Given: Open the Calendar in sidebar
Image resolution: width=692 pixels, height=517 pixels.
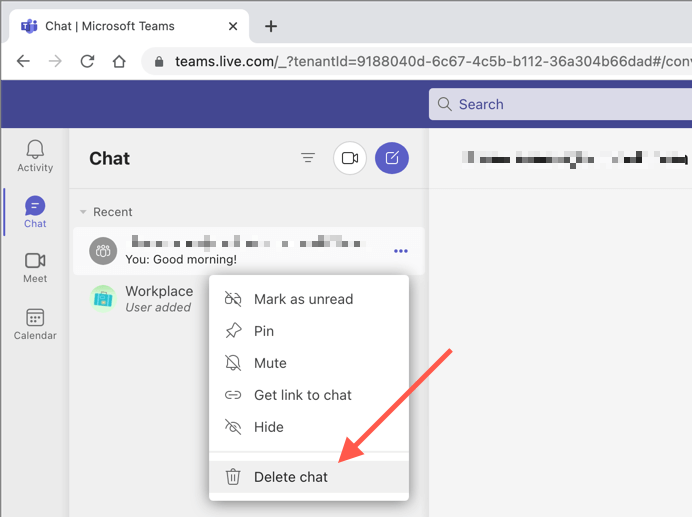Looking at the screenshot, I should pyautogui.click(x=35, y=324).
